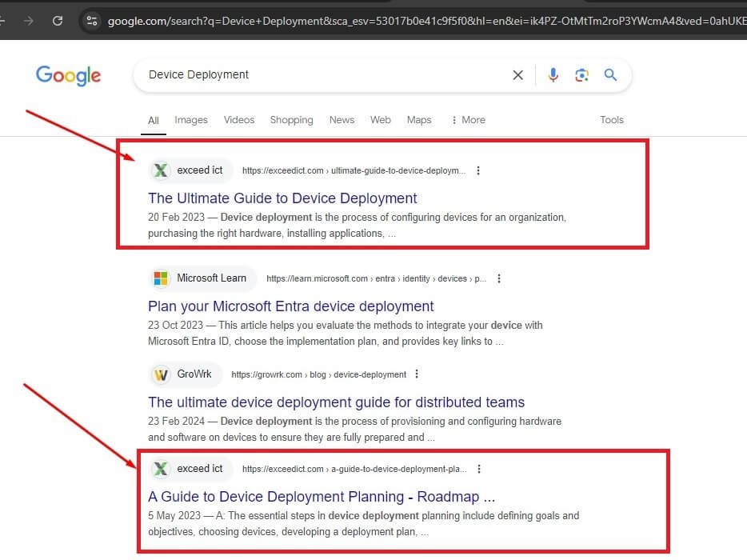Click the learn.microsoft.com URL breadcrumb
Image resolution: width=747 pixels, height=560 pixels.
pyautogui.click(x=377, y=278)
